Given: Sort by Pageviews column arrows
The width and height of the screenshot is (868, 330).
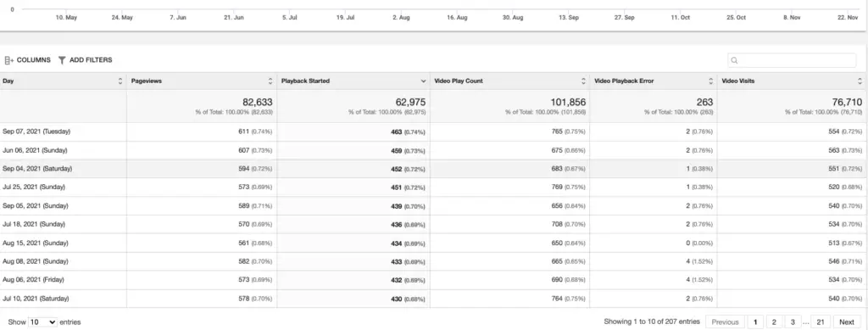Looking at the screenshot, I should tap(270, 81).
